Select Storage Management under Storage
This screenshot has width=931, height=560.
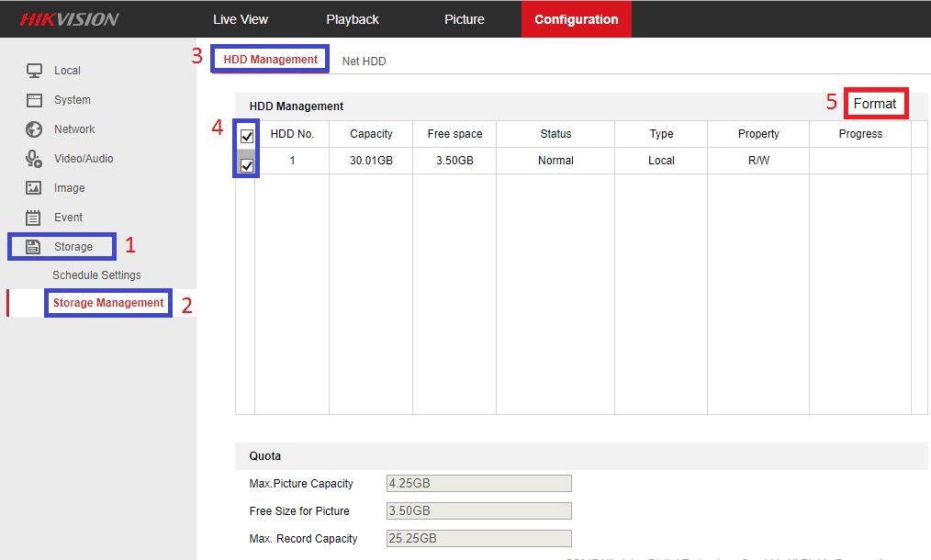(x=108, y=303)
